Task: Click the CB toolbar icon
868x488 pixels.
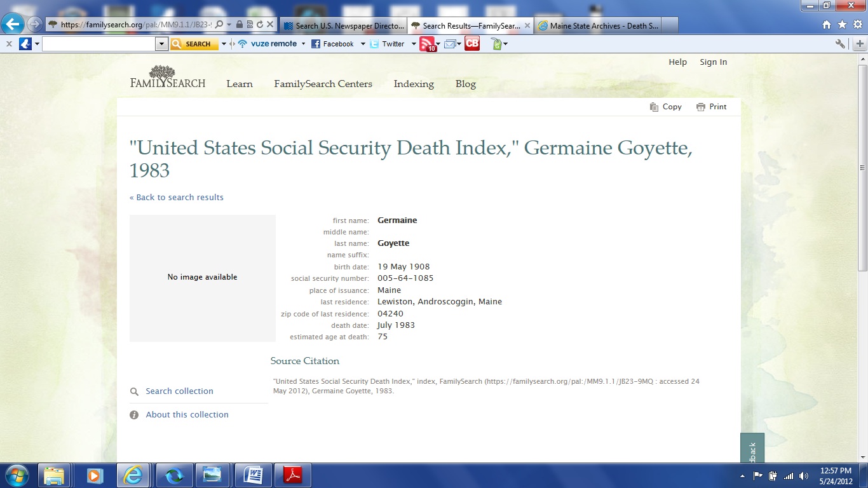Action: pyautogui.click(x=471, y=44)
